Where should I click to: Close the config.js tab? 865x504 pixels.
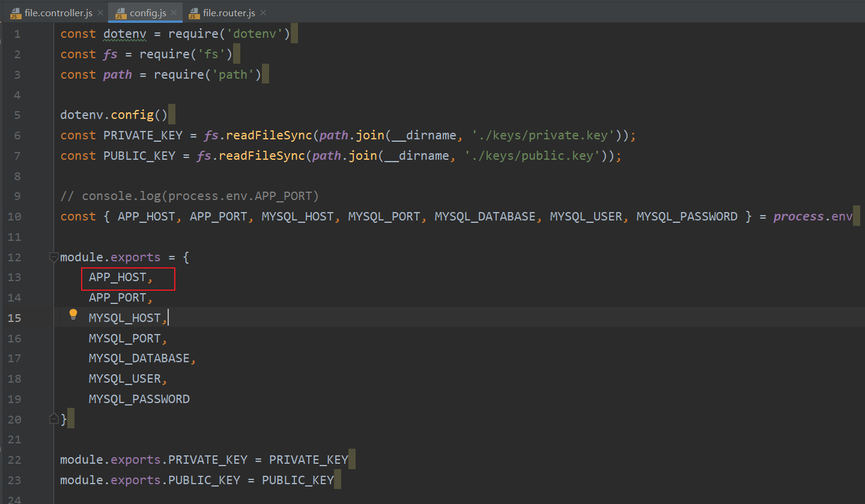[x=174, y=13]
